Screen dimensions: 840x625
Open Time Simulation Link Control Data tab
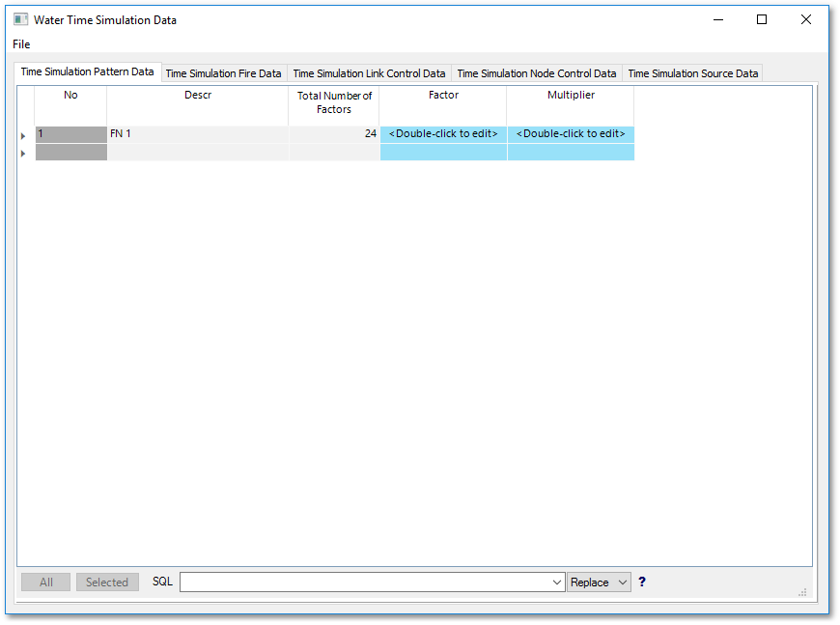(369, 73)
